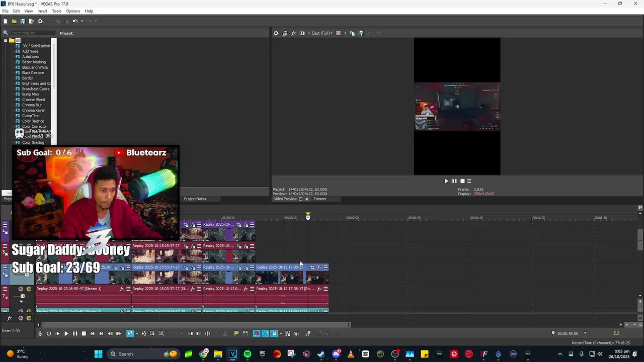The image size is (644, 362).
Task: Click the Undo arrow in main toolbar
Action: coord(74,21)
